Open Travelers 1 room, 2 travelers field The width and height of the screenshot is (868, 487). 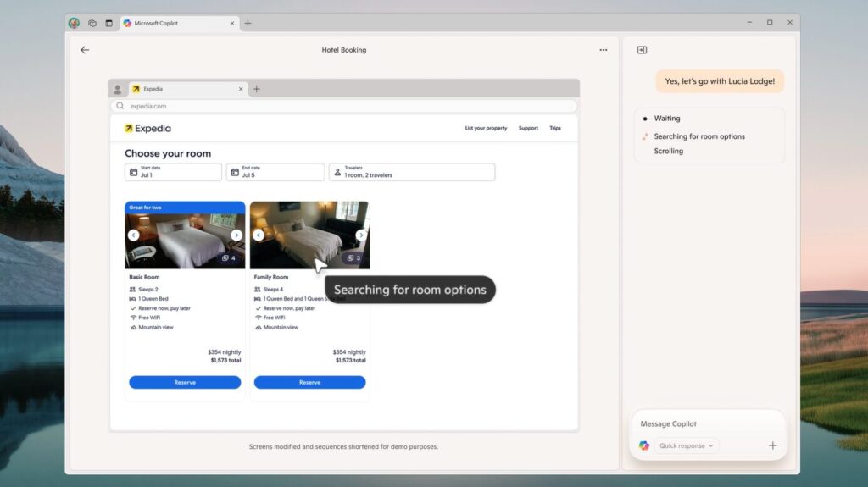pos(412,172)
